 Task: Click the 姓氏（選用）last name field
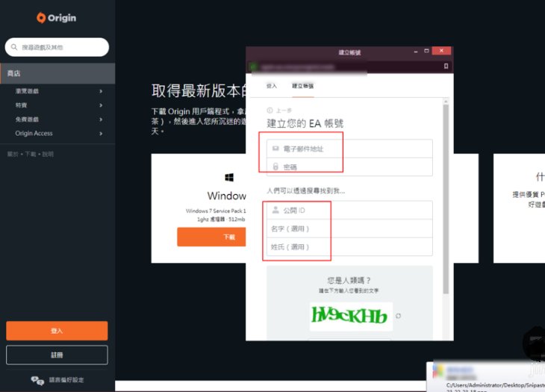point(349,246)
